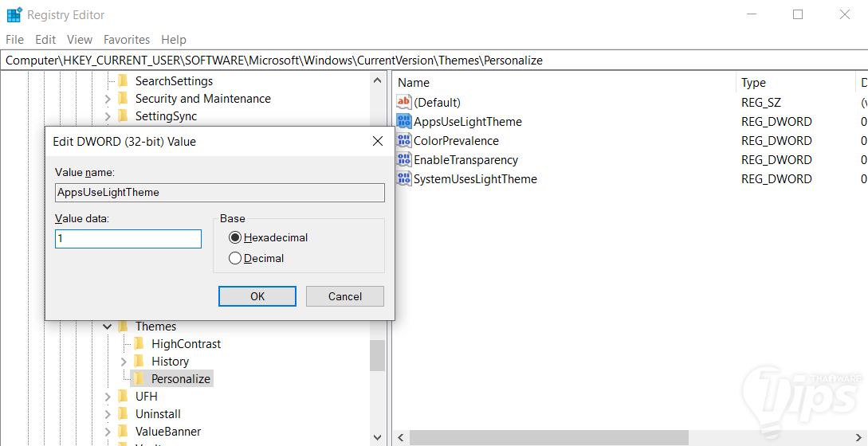Image resolution: width=868 pixels, height=446 pixels.
Task: Open the Help menu
Action: tap(174, 40)
